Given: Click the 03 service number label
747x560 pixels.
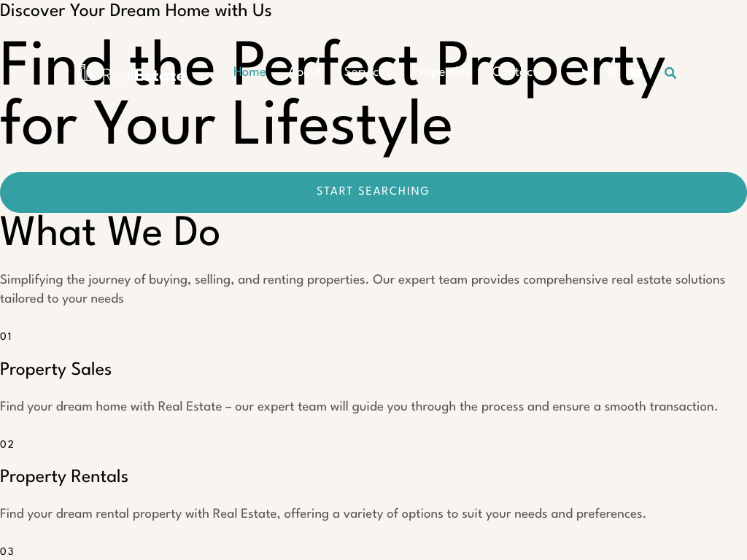Looking at the screenshot, I should (x=7, y=551).
